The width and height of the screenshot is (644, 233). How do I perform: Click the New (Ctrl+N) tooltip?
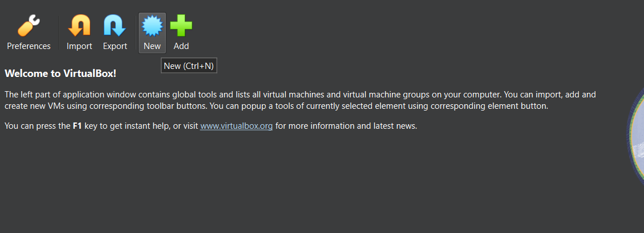(x=189, y=66)
